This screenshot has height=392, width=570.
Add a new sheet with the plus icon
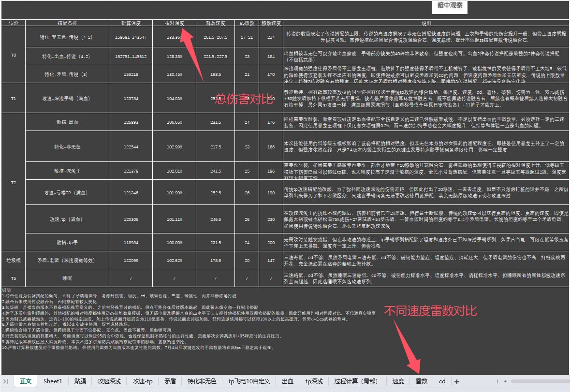456,381
